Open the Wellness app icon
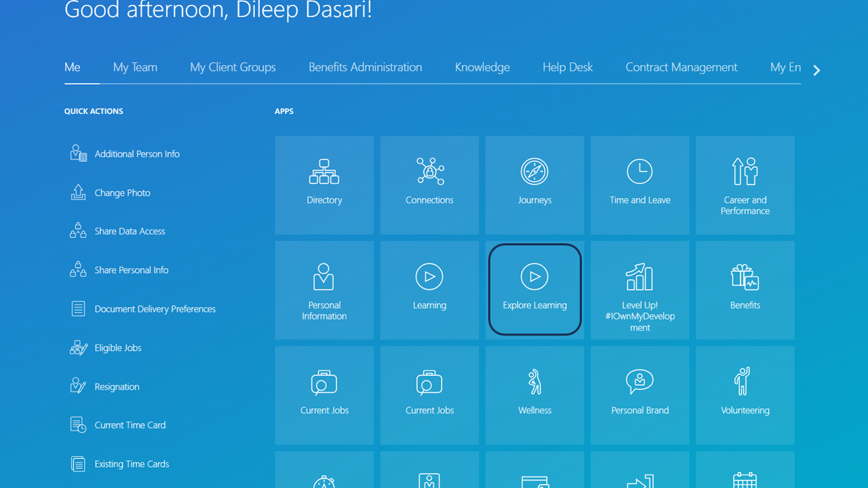868x488 pixels. click(534, 382)
